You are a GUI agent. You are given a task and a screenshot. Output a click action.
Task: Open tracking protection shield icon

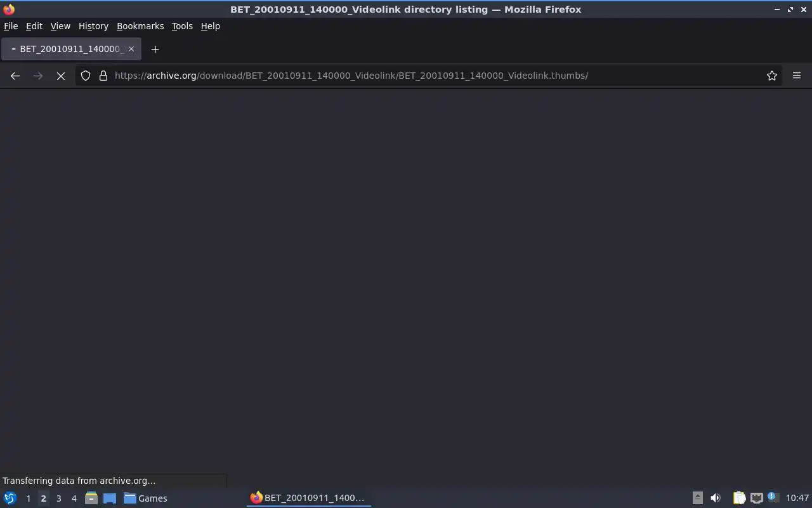pos(86,76)
